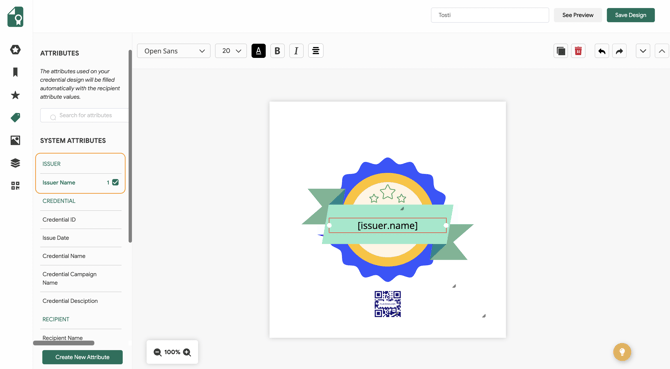Screen dimensions: 670x369
Task: Select the Recipient Name attribute
Action: (62, 338)
